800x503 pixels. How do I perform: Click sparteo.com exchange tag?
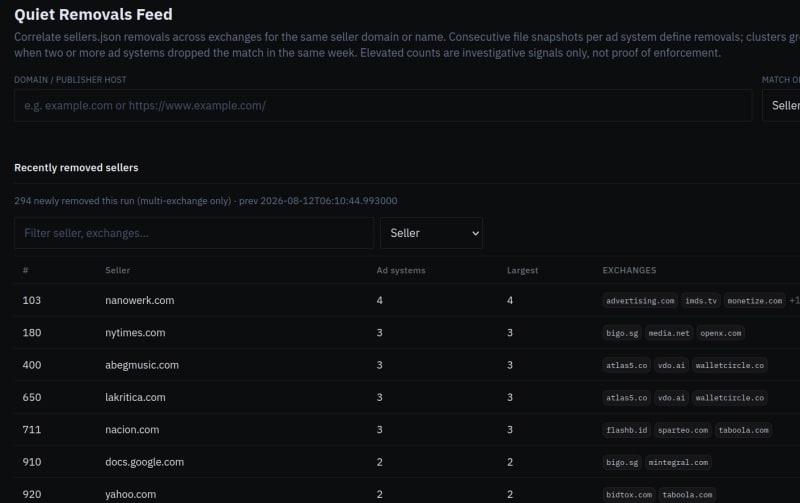683,430
